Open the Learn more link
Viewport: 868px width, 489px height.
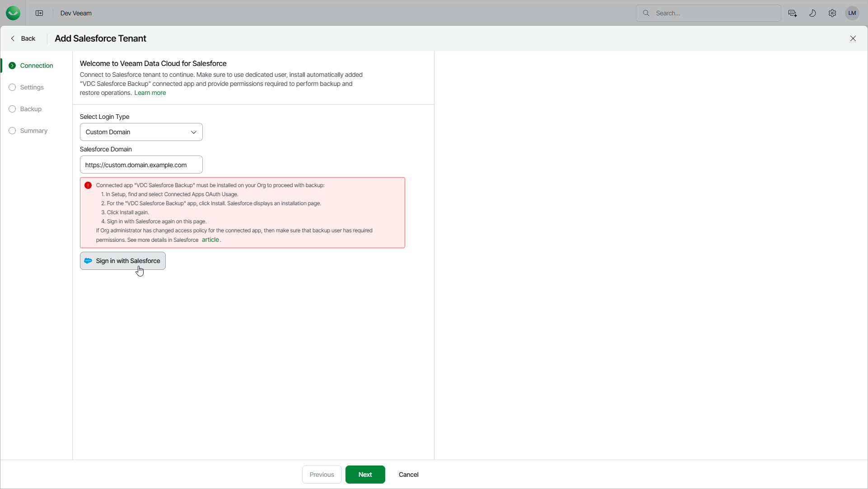150,93
